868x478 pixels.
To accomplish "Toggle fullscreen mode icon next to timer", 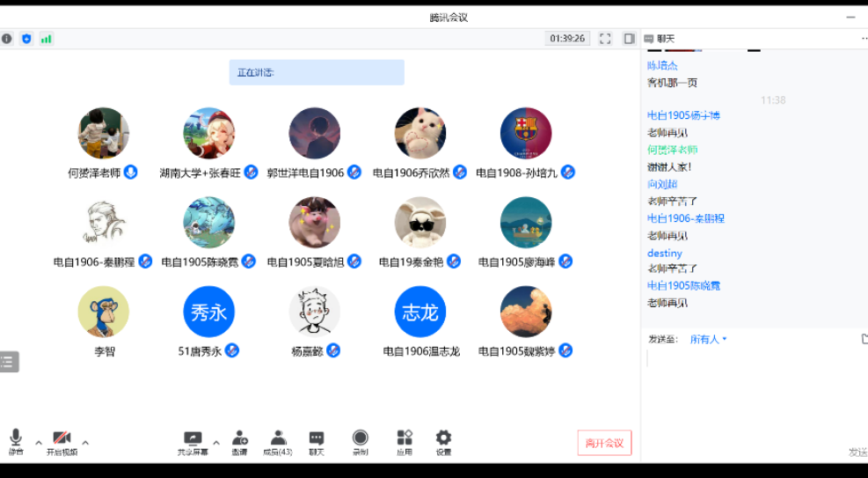I will [x=605, y=39].
